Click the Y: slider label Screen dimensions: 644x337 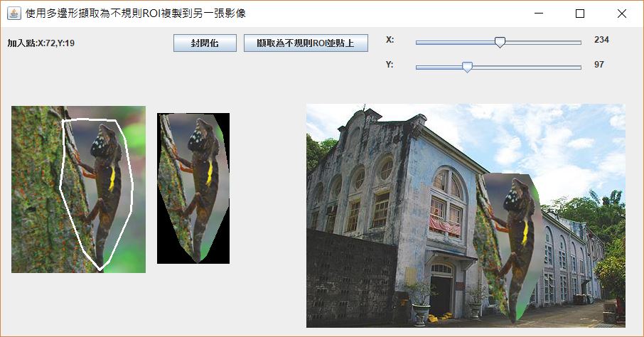point(390,65)
